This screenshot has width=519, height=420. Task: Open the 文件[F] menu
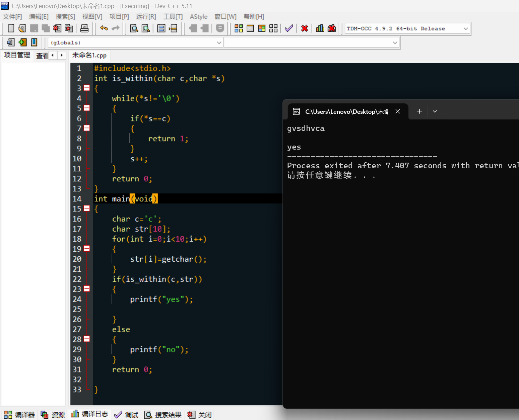pyautogui.click(x=12, y=17)
